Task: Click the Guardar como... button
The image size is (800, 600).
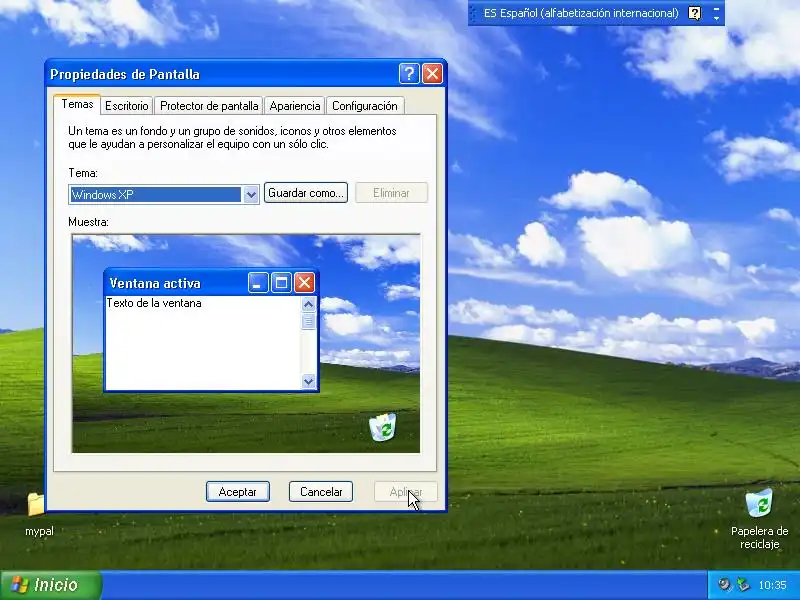Action: click(306, 193)
